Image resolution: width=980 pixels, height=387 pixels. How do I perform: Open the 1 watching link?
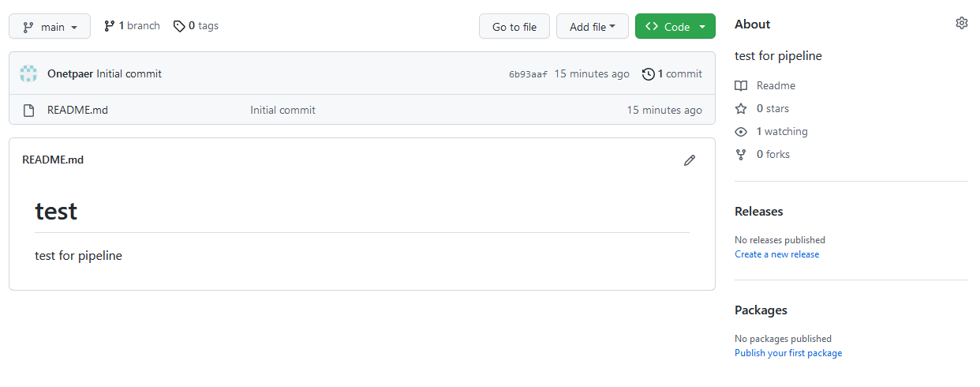(x=772, y=131)
